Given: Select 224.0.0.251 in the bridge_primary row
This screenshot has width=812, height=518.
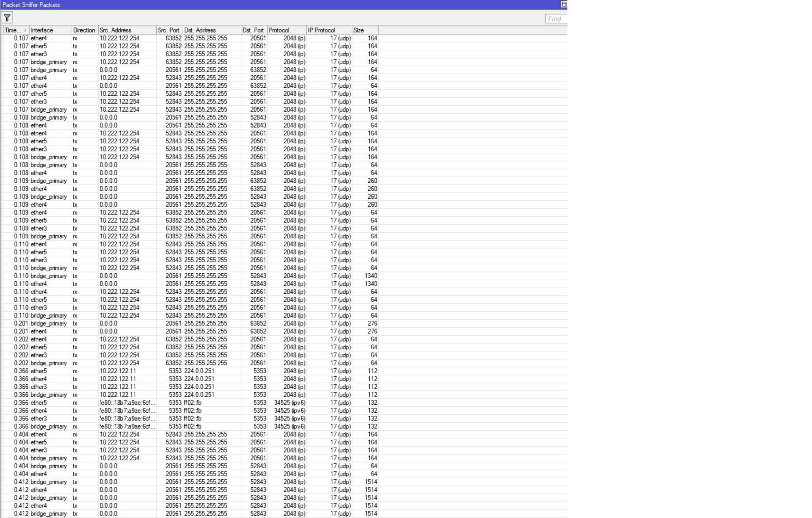Looking at the screenshot, I should pyautogui.click(x=199, y=395).
